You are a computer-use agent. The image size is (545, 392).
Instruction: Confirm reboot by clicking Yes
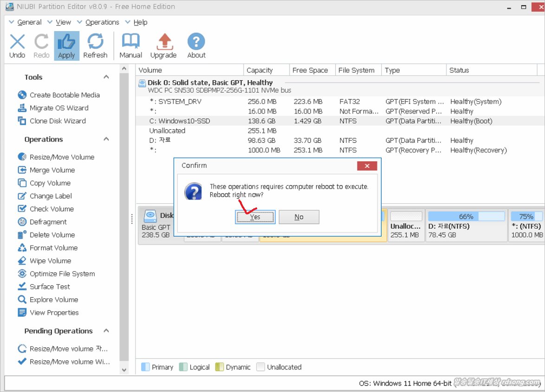[x=255, y=217]
